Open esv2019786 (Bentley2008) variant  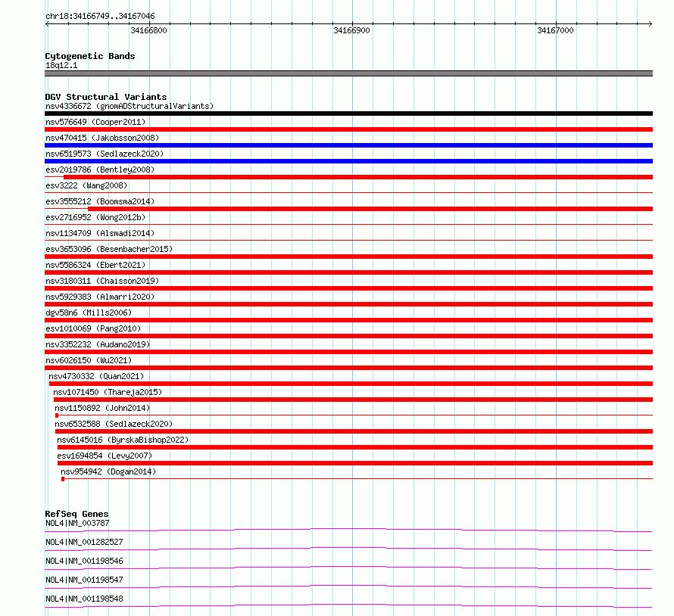(100, 170)
